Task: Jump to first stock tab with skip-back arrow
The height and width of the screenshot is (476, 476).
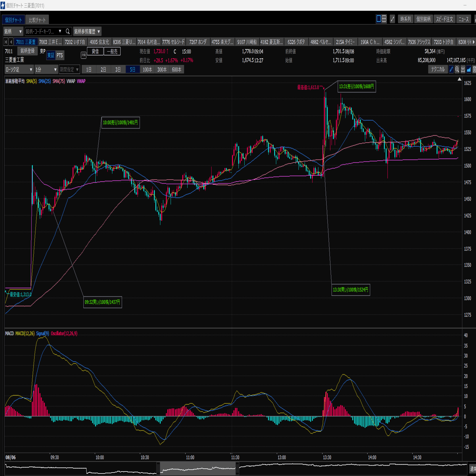Action: tap(6, 42)
